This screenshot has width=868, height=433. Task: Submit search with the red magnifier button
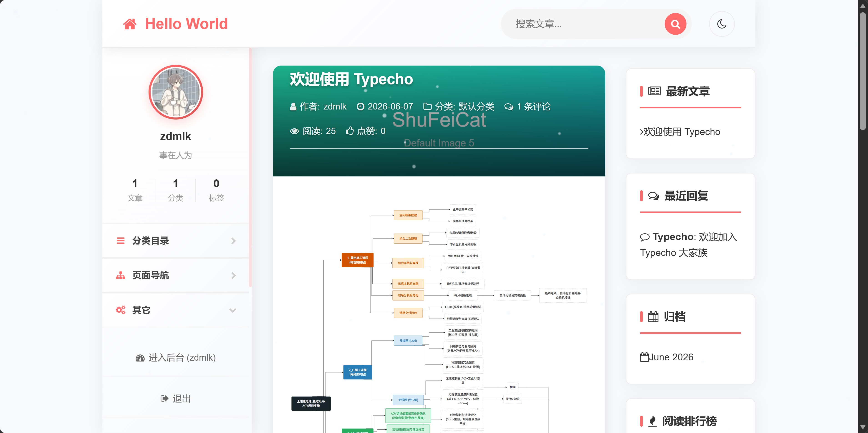[x=675, y=24]
